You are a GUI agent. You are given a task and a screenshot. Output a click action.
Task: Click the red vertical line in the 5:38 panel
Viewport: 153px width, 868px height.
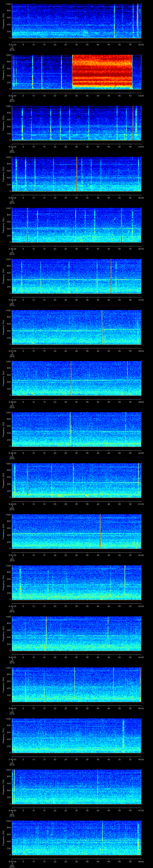pos(127,378)
